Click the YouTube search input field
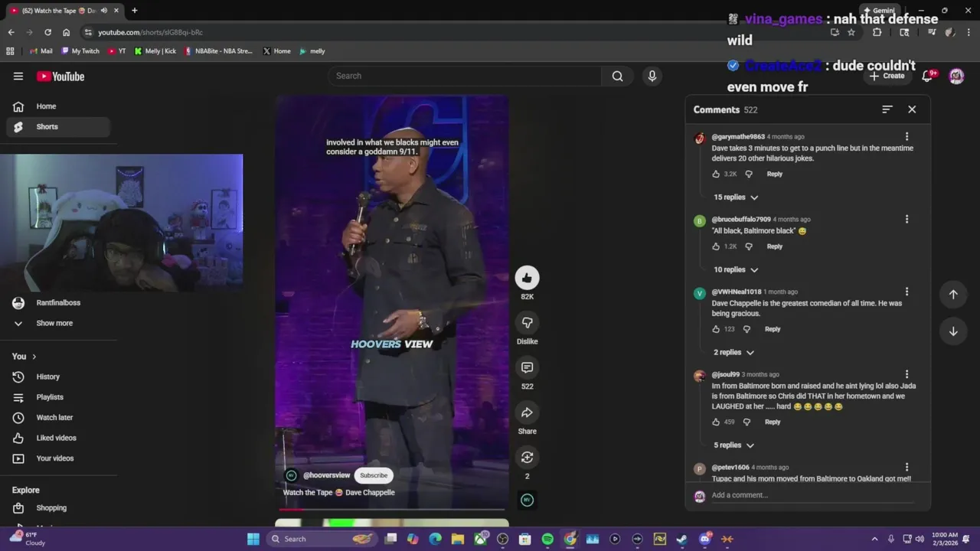The height and width of the screenshot is (551, 980). pyautogui.click(x=465, y=76)
